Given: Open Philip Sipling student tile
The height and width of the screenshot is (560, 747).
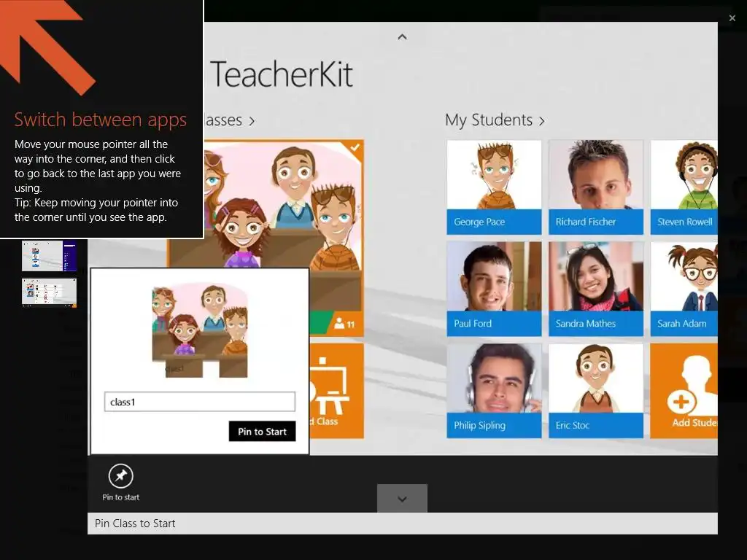Looking at the screenshot, I should [494, 391].
